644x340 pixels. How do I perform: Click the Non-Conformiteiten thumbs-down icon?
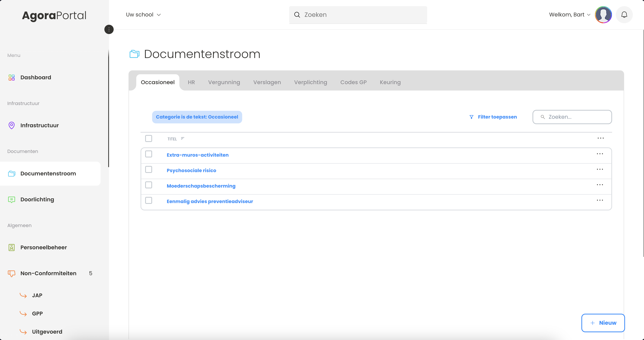12,273
